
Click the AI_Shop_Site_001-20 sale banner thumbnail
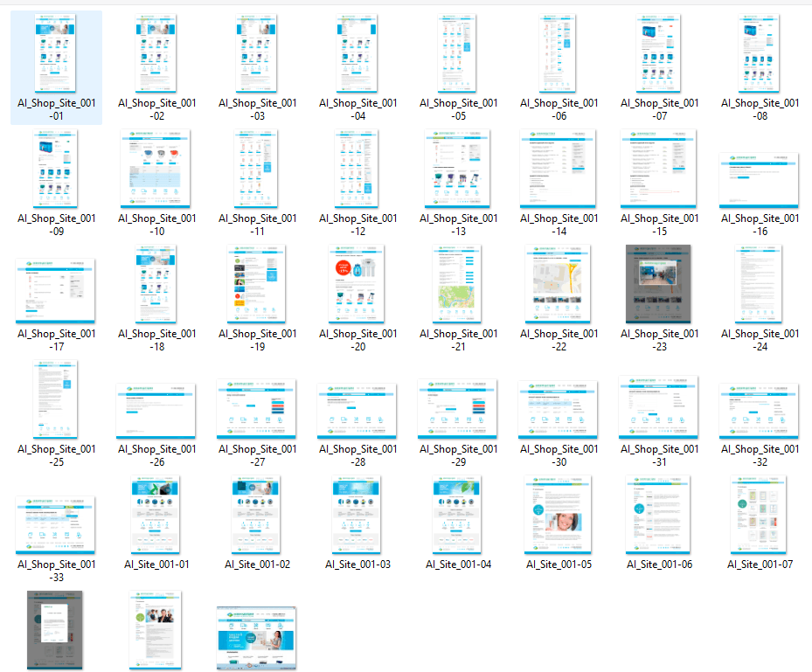[x=357, y=284]
